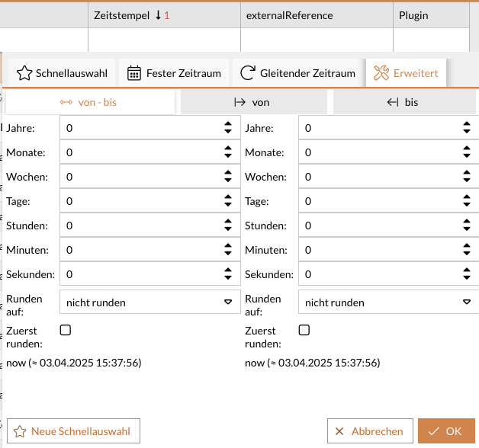Open left 'Runden auf' dropdown
This screenshot has height=448, width=479.
(x=150, y=302)
